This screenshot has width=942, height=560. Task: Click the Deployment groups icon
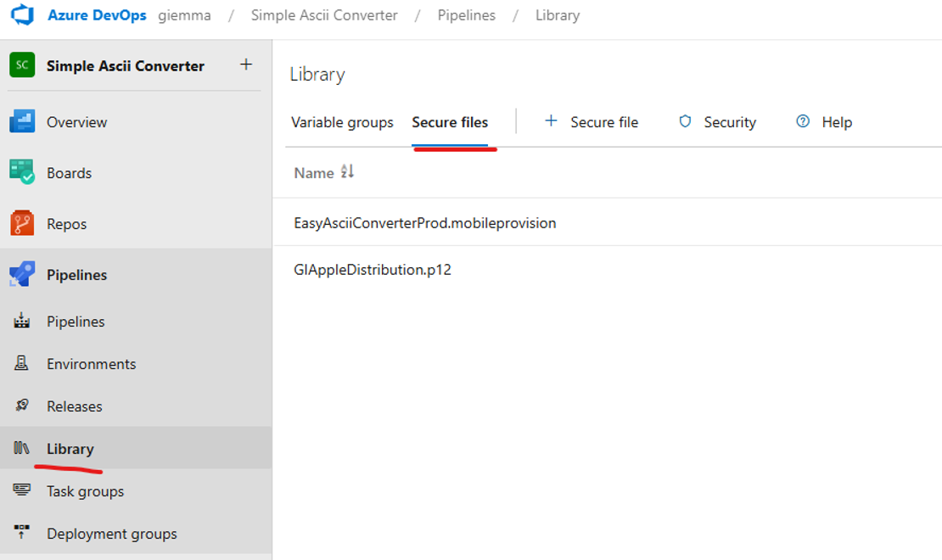click(22, 534)
